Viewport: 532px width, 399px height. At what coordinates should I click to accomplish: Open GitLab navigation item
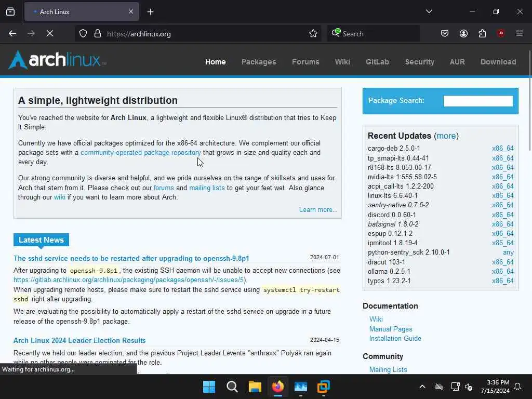[x=377, y=62]
